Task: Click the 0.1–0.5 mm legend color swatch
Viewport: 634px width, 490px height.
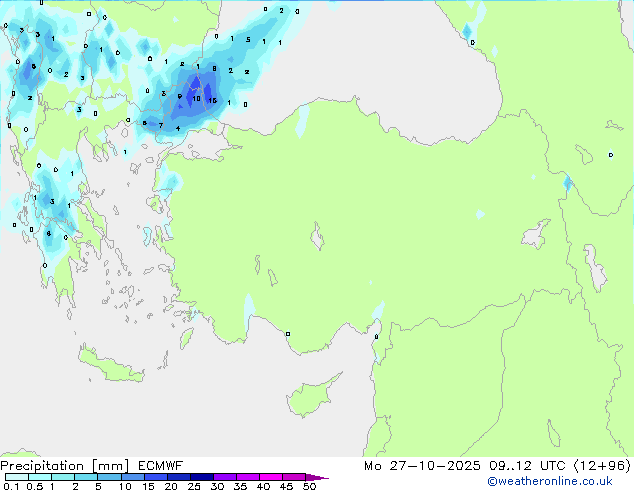Action: click(17, 477)
